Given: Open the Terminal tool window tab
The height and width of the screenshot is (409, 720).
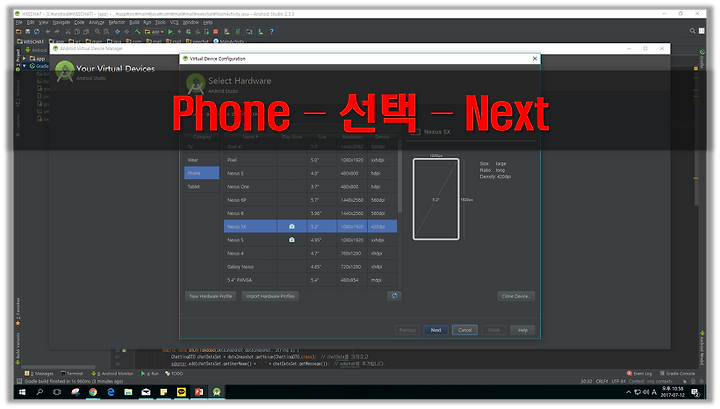Looking at the screenshot, I should coord(72,373).
